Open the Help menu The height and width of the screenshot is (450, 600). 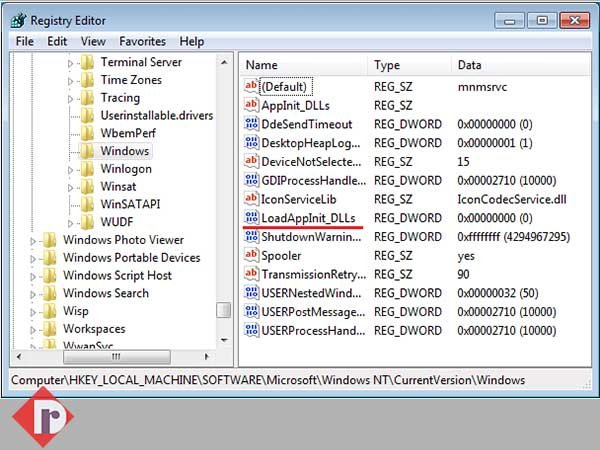[192, 41]
